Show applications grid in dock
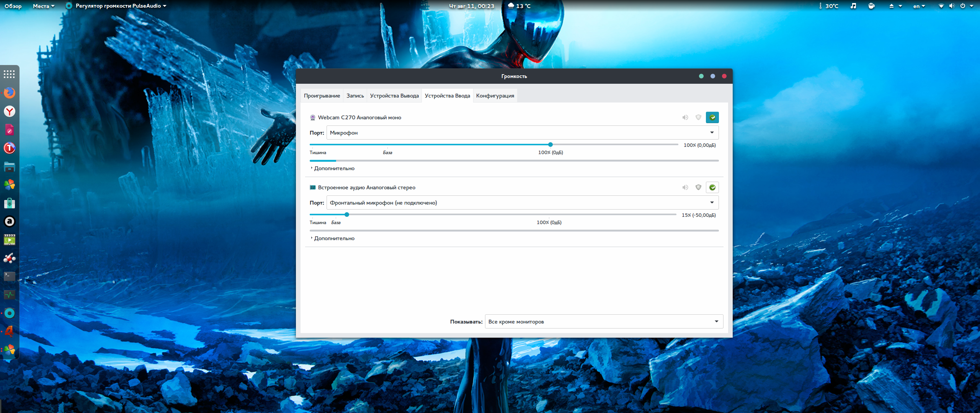980x413 pixels. [x=10, y=74]
